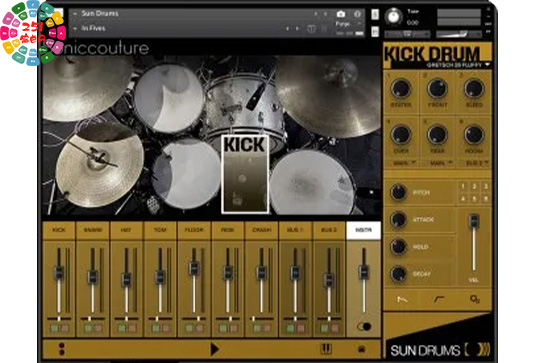The width and height of the screenshot is (535, 363).
Task: Expand the In Fives preset menu arrow
Action: pyautogui.click(x=75, y=29)
